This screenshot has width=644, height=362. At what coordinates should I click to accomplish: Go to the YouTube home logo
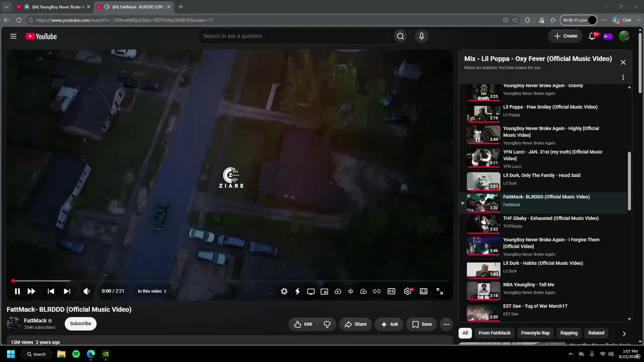(41, 36)
